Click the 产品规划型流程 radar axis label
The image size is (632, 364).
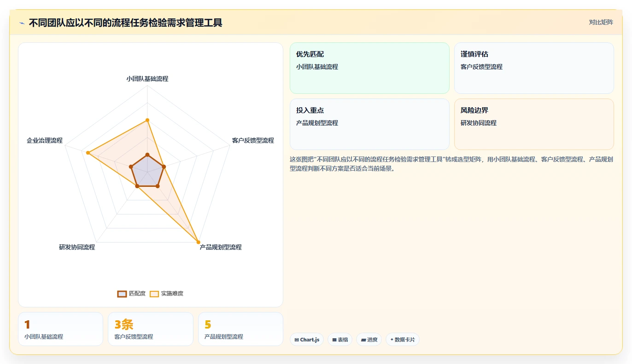[221, 247]
